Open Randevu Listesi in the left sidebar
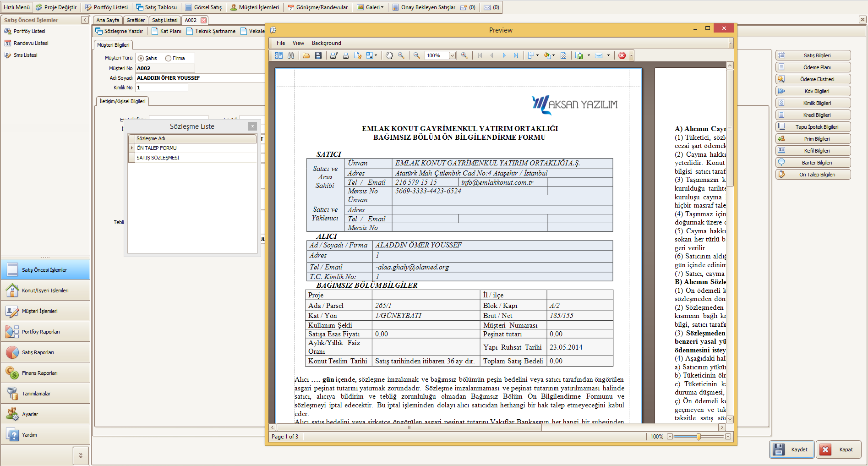This screenshot has width=868, height=466. [31, 43]
